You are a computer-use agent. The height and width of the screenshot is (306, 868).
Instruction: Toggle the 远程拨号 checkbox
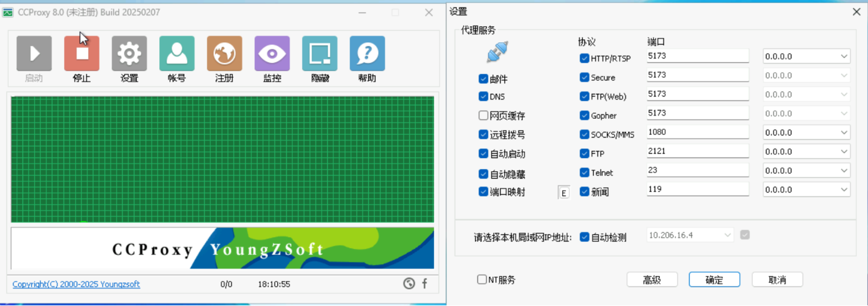pos(483,134)
